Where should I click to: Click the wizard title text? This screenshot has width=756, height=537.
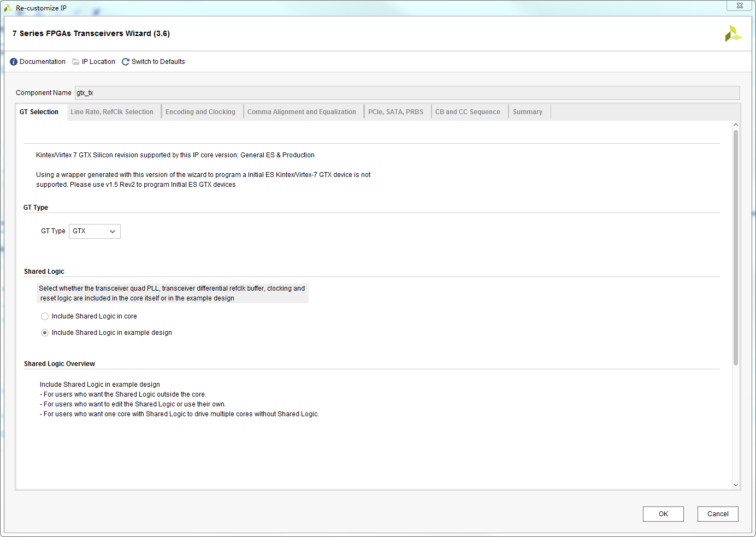coord(91,33)
